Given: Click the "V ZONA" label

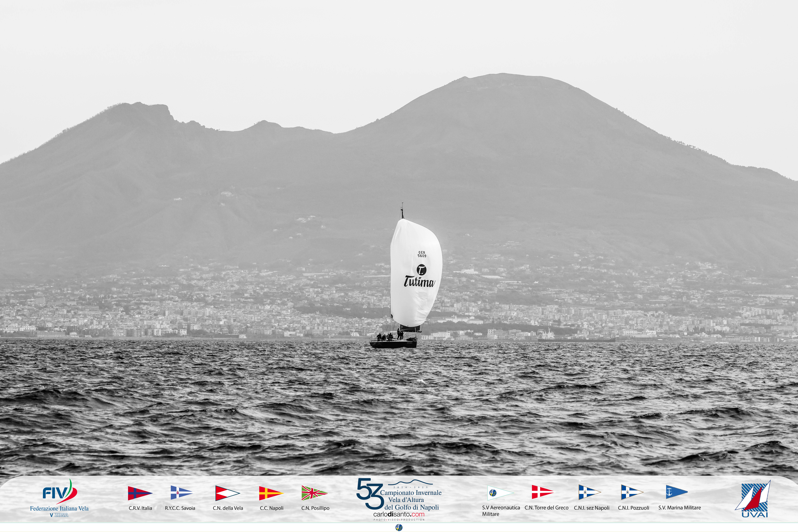Looking at the screenshot, I should point(59,515).
